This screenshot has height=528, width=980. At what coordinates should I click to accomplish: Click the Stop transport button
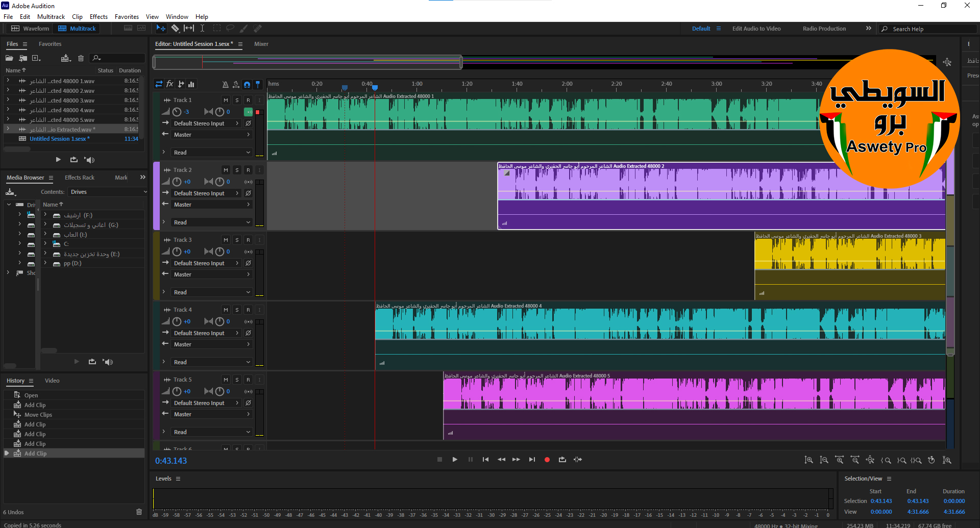439,460
